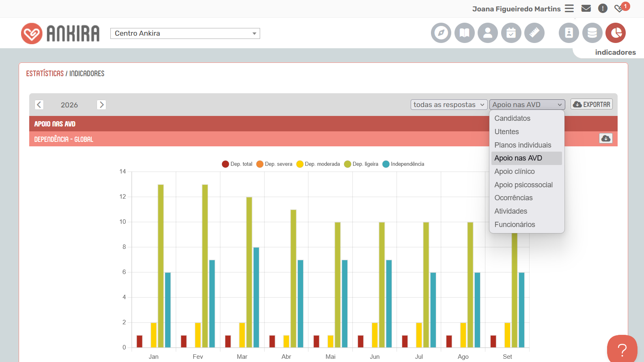Toggle Dep. total legend series

click(237, 164)
